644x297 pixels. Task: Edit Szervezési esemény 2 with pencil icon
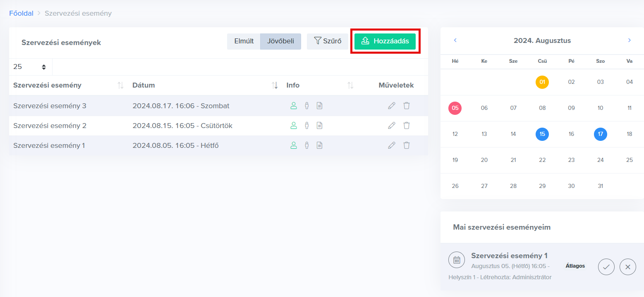(392, 126)
